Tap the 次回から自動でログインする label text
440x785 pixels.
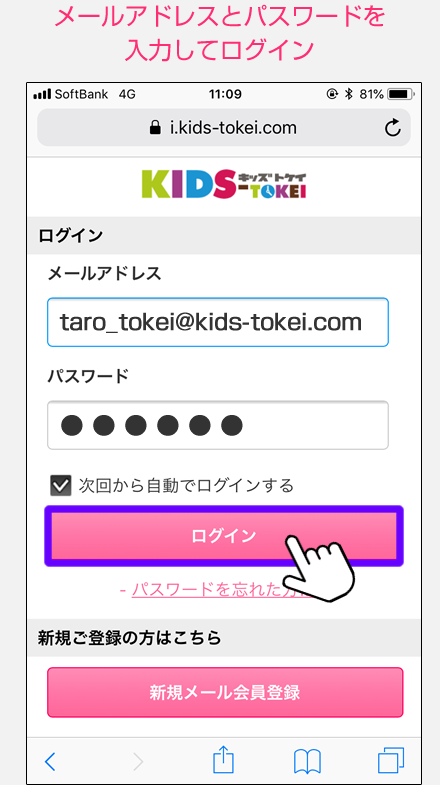coord(186,485)
